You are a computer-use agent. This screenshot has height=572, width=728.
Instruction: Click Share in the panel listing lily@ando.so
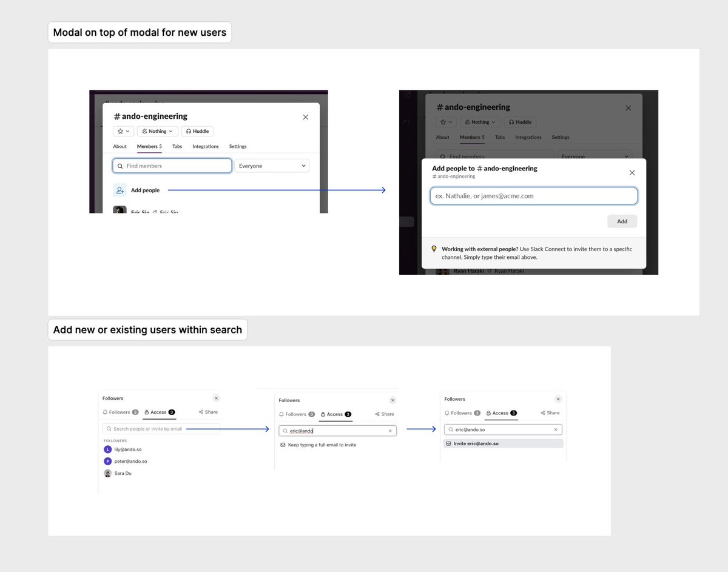(x=208, y=412)
